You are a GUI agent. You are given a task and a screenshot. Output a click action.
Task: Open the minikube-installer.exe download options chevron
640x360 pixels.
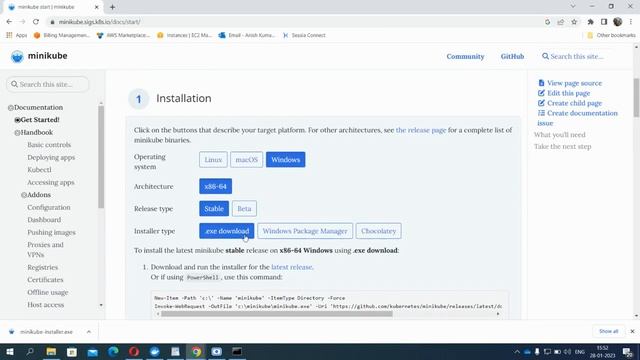coord(89,332)
